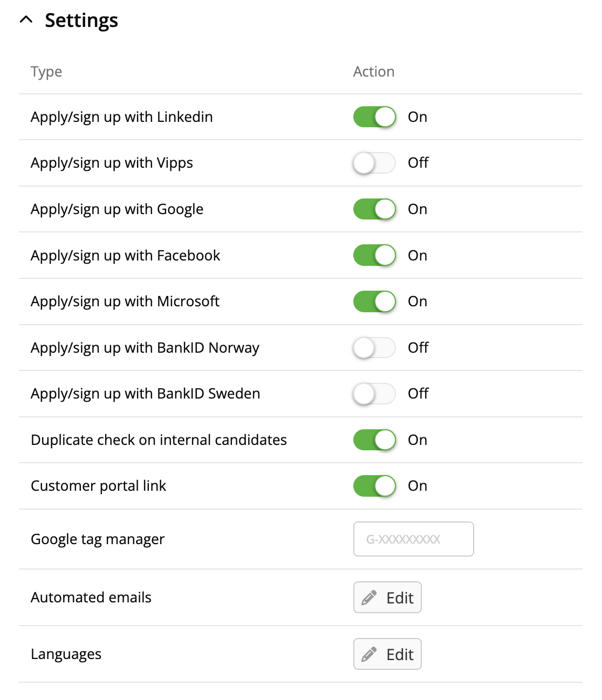Turn off Customer portal link toggle
602x700 pixels.
[x=374, y=486]
